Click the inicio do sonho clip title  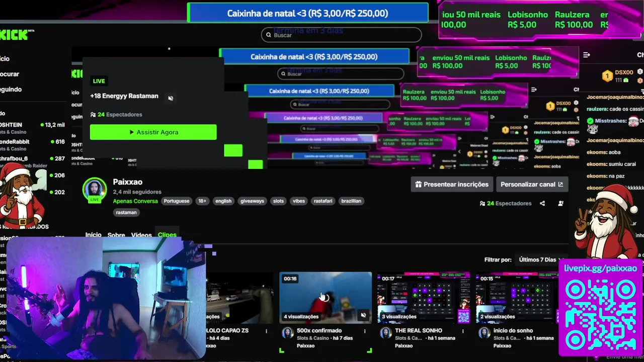point(516,331)
